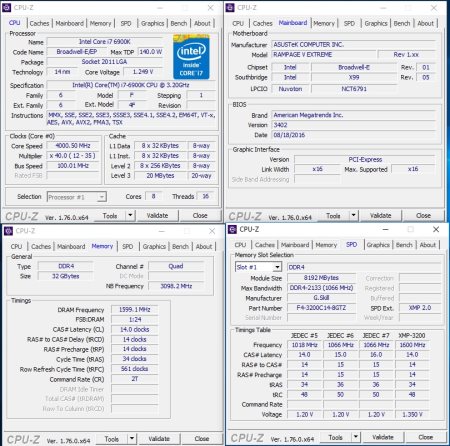Click Close button in the CPU window
450x446 pixels.
pyautogui.click(x=200, y=216)
